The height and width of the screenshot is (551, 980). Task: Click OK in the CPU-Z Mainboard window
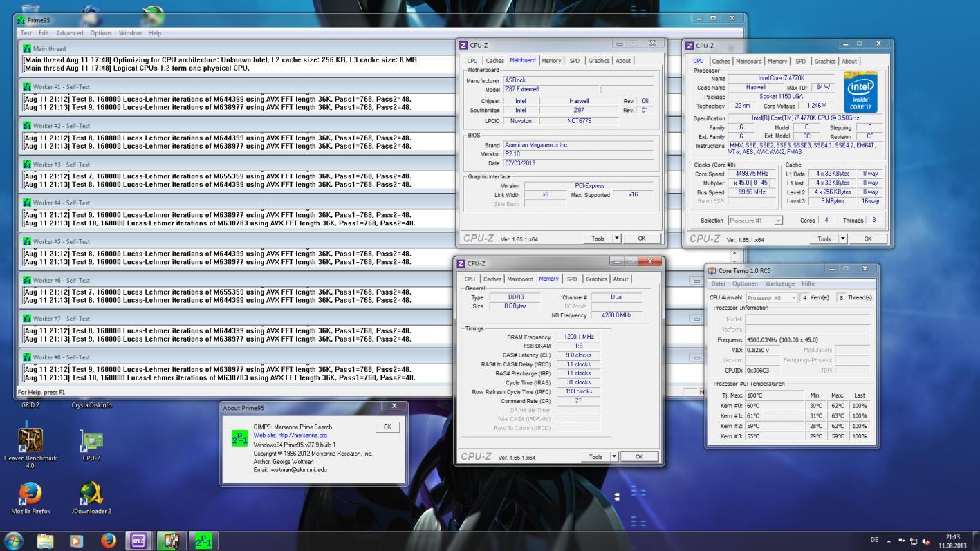click(642, 239)
